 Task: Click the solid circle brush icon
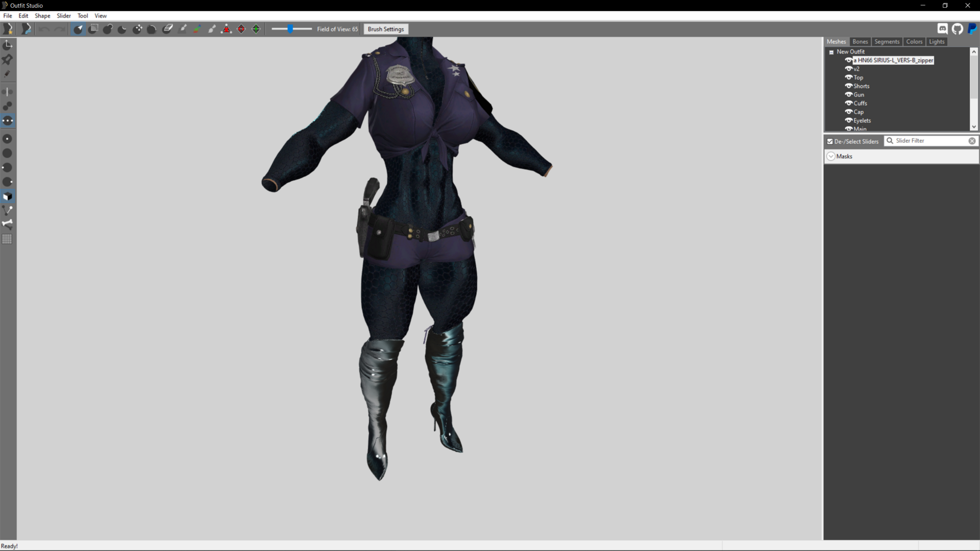pos(8,153)
